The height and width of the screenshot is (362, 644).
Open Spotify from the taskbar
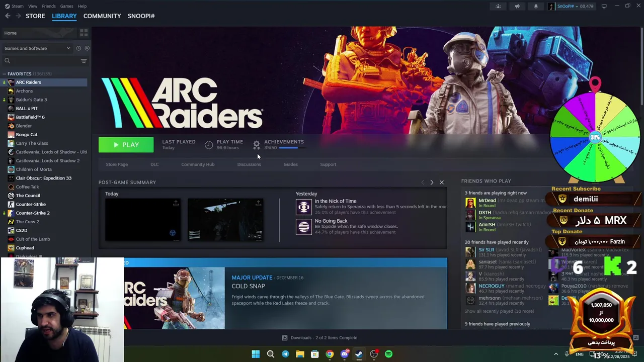pyautogui.click(x=388, y=354)
